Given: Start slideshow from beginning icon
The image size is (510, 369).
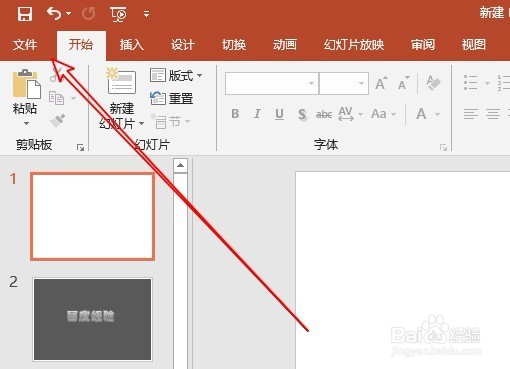Looking at the screenshot, I should (118, 14).
